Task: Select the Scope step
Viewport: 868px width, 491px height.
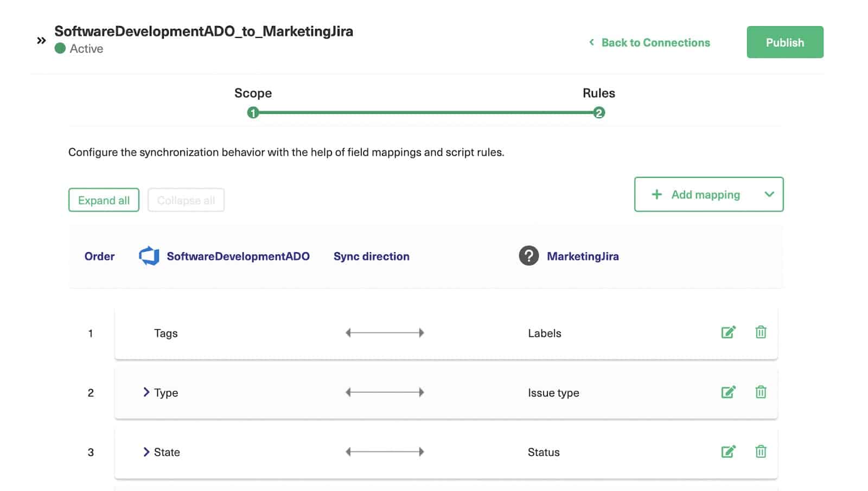Action: pos(253,113)
